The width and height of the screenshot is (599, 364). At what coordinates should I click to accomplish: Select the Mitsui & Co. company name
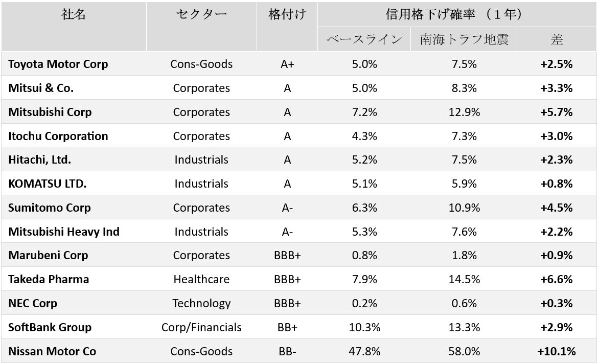click(41, 88)
